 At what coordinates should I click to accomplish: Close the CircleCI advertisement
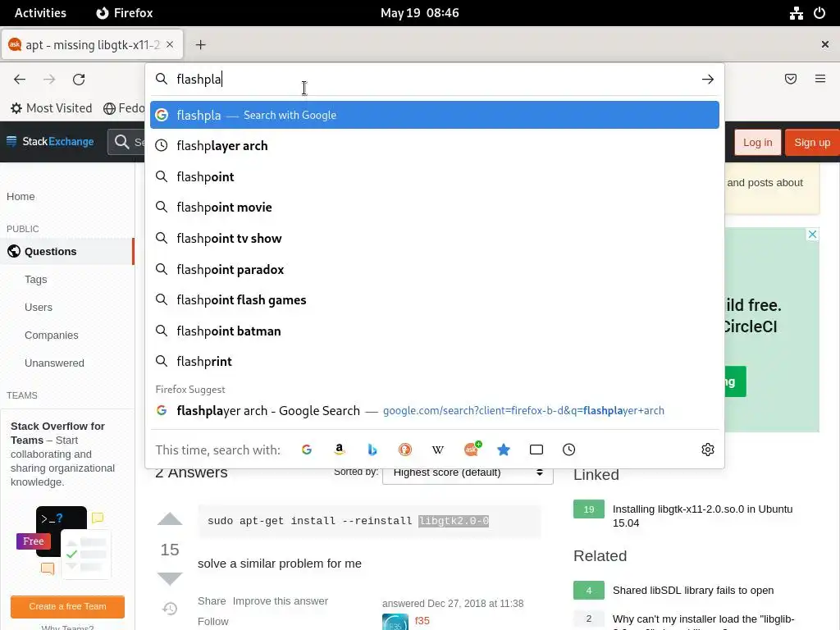click(x=812, y=234)
